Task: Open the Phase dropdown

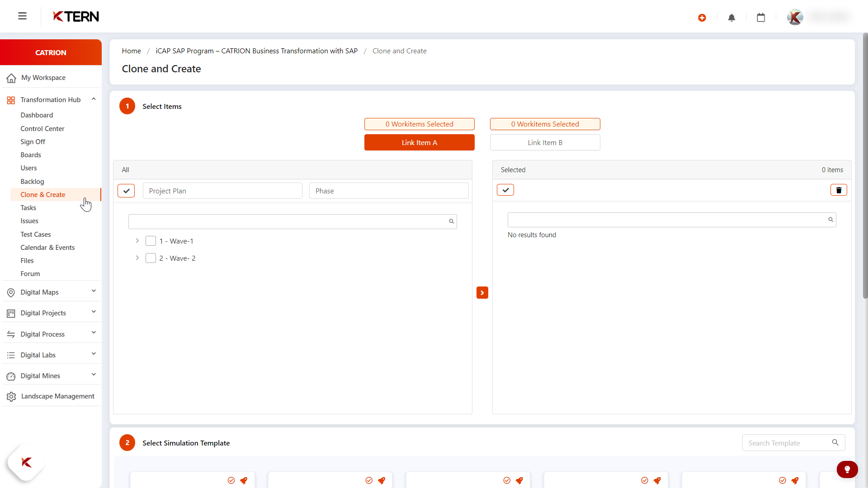Action: click(389, 191)
